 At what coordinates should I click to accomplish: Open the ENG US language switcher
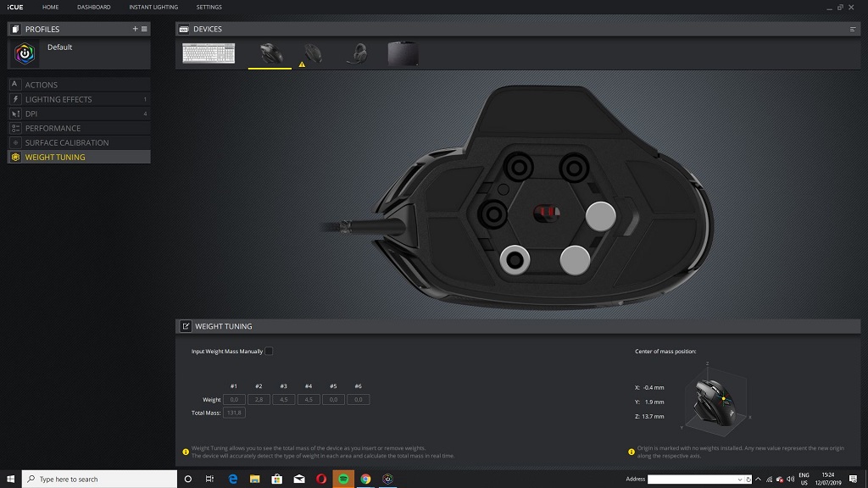pyautogui.click(x=804, y=480)
